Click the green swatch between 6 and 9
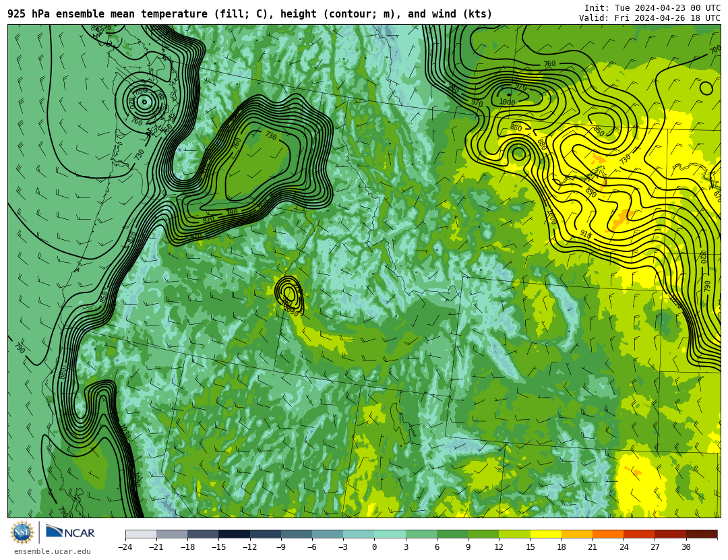Image resolution: width=728 pixels, height=560 pixels. tap(452, 534)
